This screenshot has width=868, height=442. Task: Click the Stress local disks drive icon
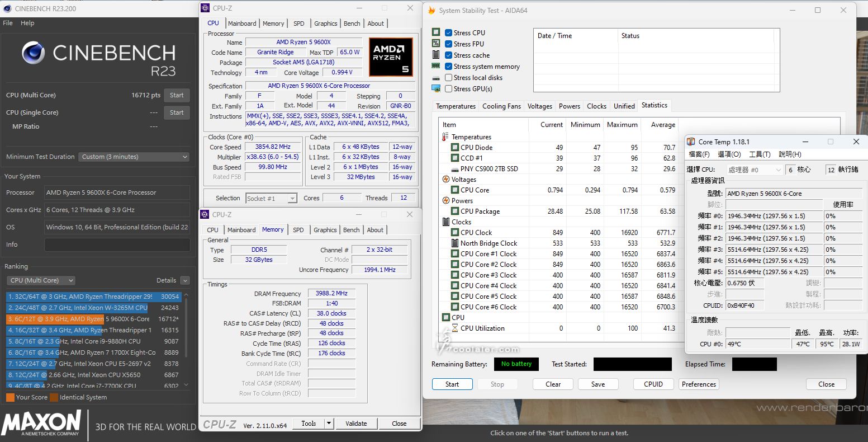pyautogui.click(x=436, y=78)
